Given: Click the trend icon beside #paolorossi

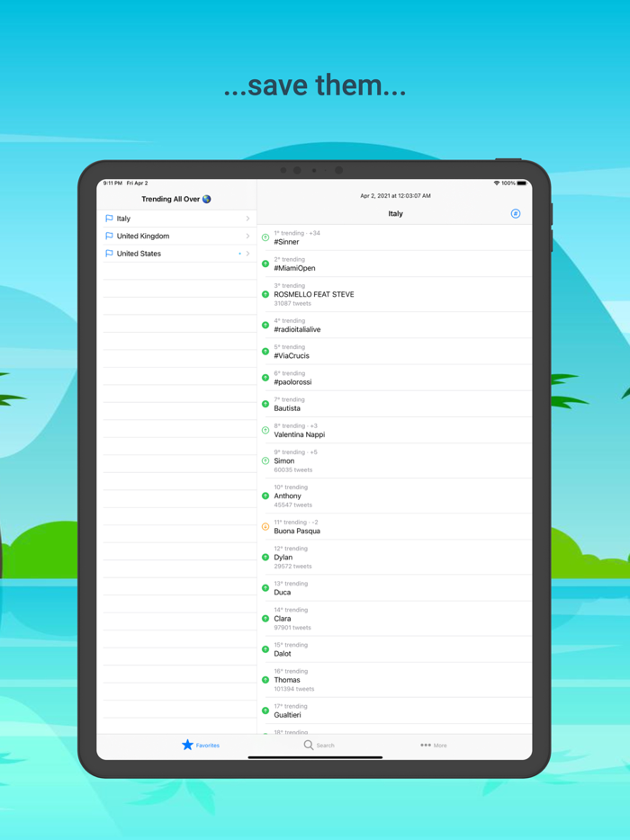Looking at the screenshot, I should click(x=265, y=378).
